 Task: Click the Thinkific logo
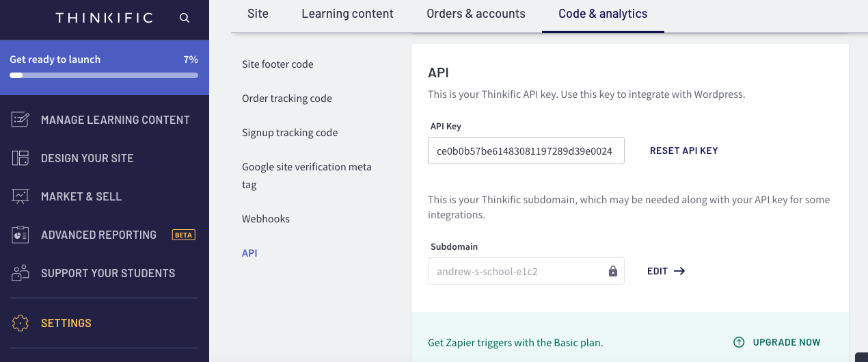[x=104, y=18]
